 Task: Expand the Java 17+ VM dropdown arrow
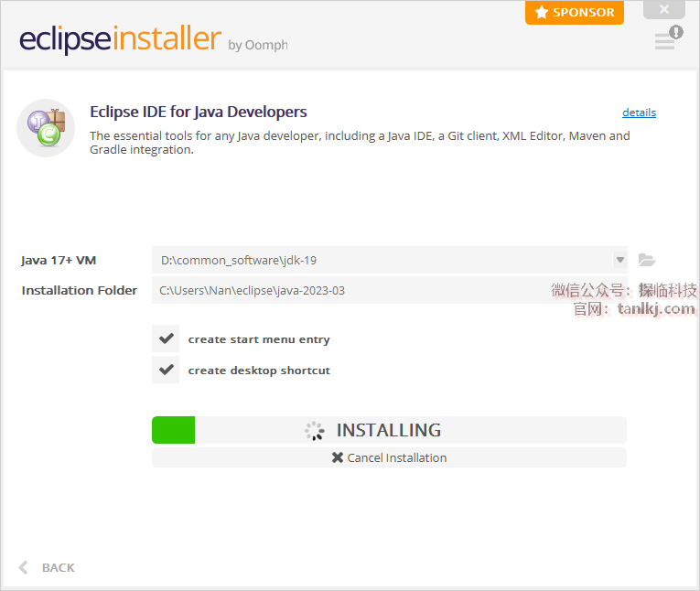[x=619, y=260]
